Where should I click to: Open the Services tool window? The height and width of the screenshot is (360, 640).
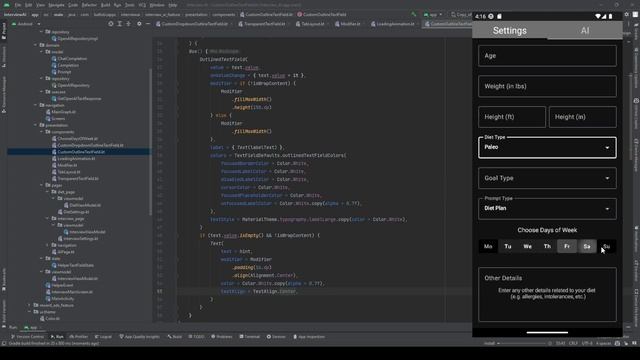276,337
